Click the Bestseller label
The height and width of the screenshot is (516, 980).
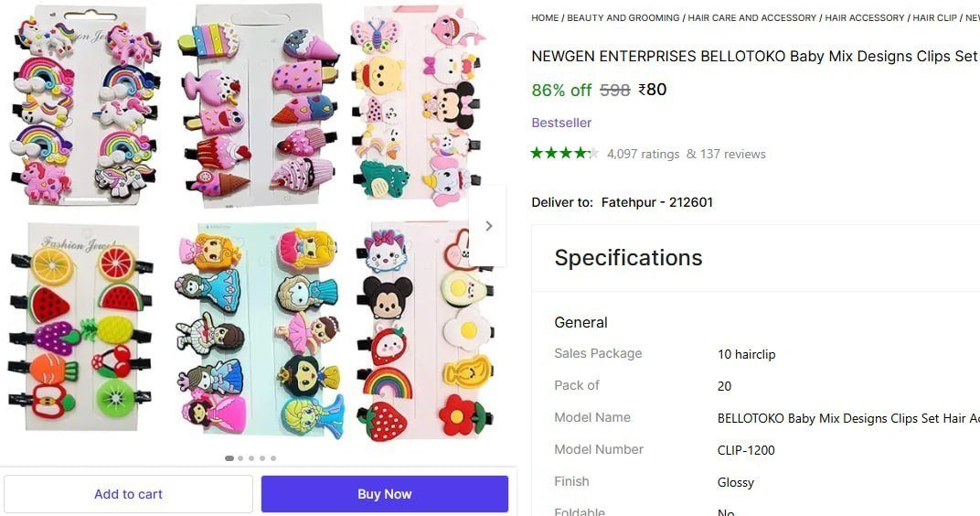pyautogui.click(x=561, y=123)
